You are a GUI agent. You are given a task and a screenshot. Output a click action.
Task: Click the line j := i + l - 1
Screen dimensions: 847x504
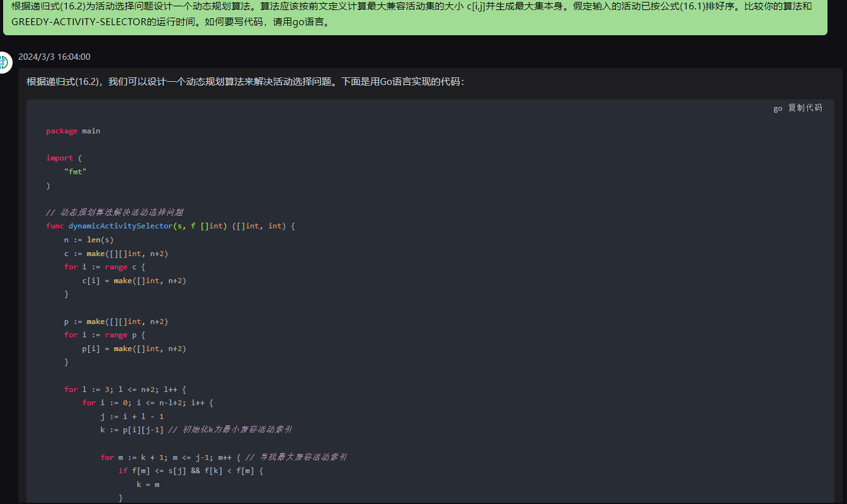[x=132, y=417]
